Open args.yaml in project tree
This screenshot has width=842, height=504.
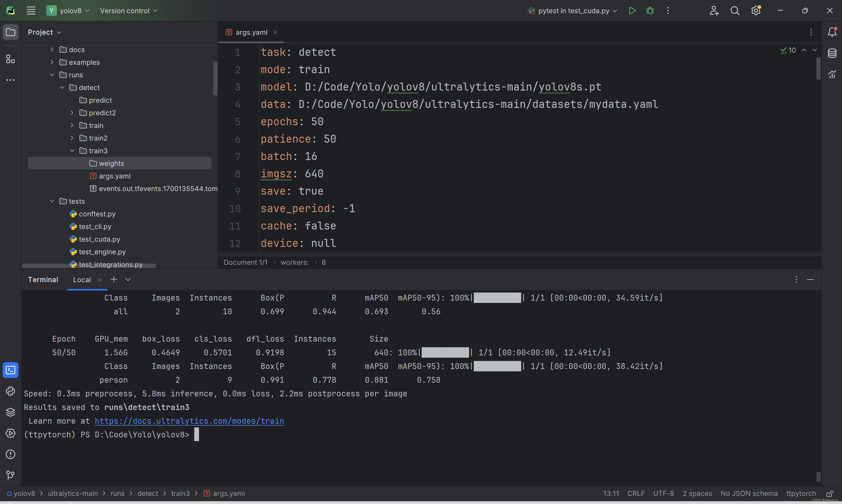(114, 176)
